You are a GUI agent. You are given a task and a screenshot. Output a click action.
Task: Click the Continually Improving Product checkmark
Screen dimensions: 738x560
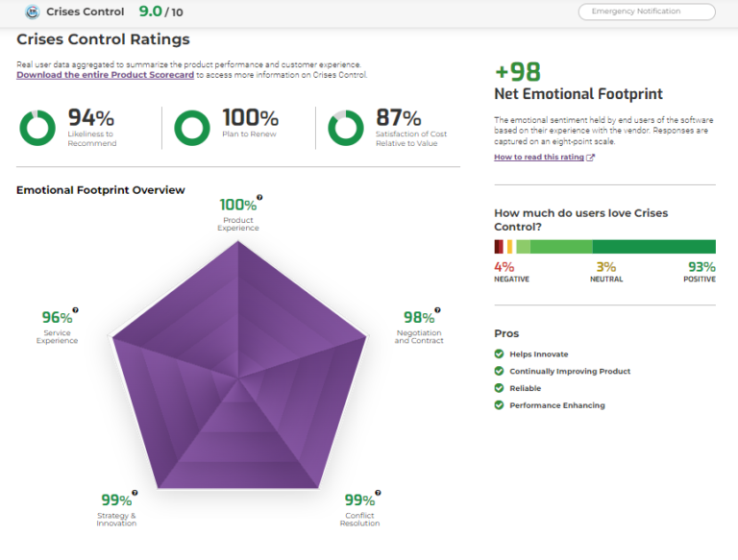(x=499, y=371)
